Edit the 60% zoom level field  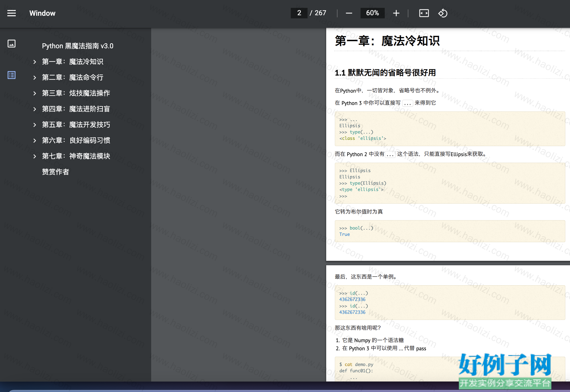pos(372,13)
